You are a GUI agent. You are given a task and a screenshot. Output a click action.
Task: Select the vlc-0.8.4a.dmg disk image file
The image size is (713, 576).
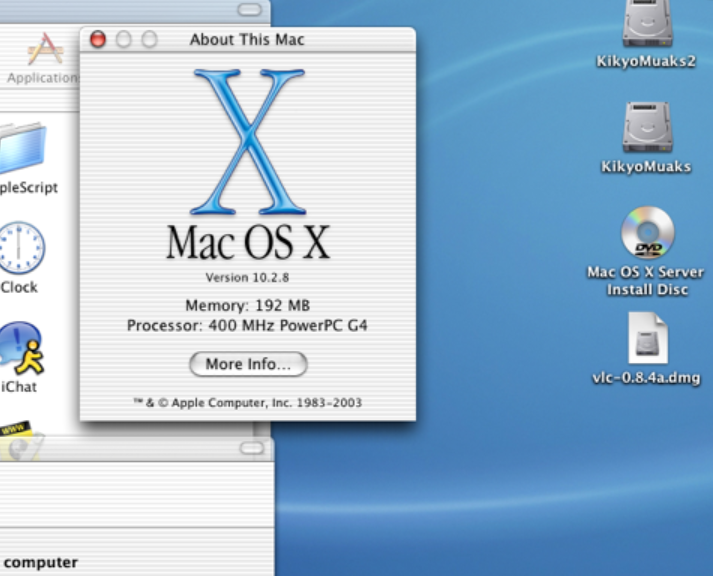(648, 337)
